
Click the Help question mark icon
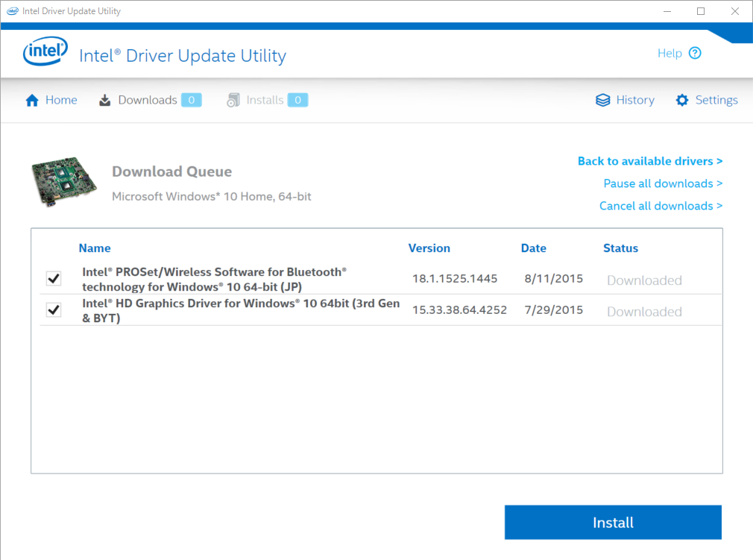tap(695, 53)
